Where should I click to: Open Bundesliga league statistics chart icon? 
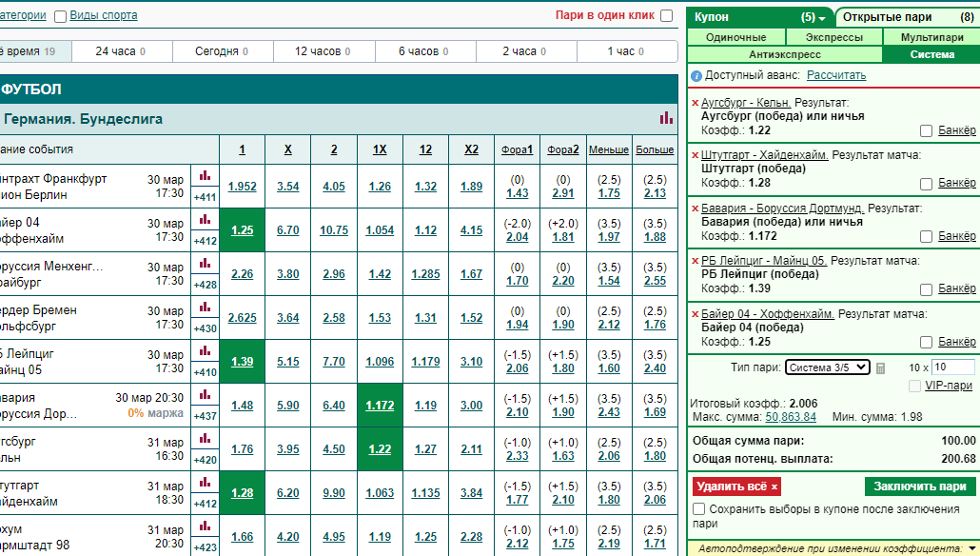pos(666,118)
